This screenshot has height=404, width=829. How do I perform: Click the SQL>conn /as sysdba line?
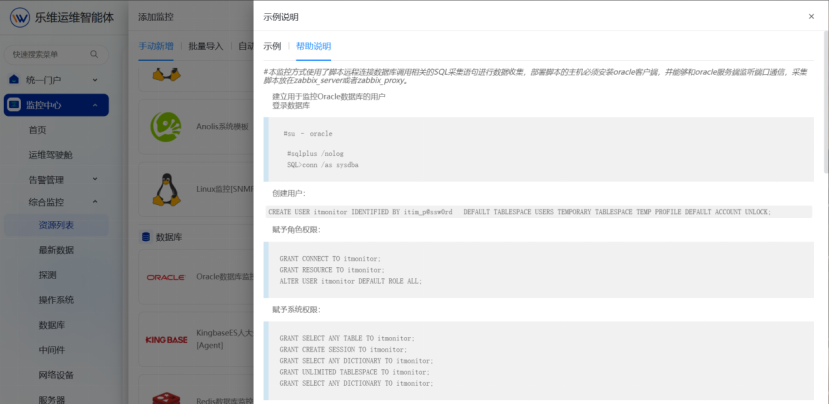(x=323, y=165)
